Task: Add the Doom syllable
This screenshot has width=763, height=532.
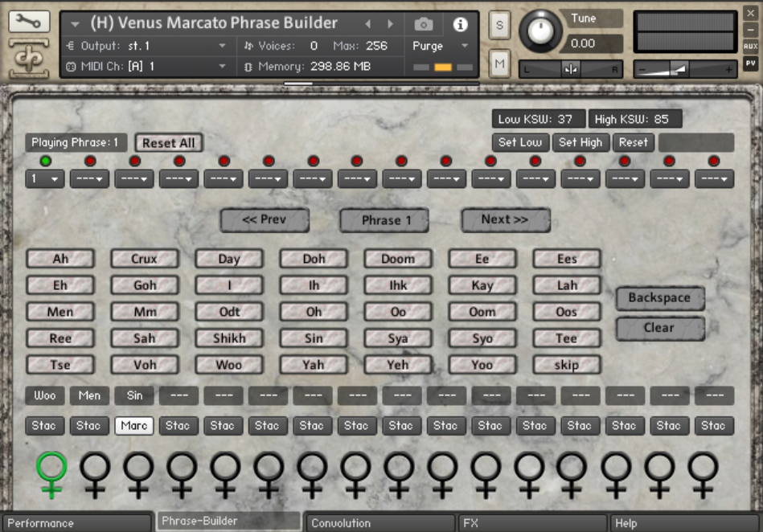Action: coord(398,259)
